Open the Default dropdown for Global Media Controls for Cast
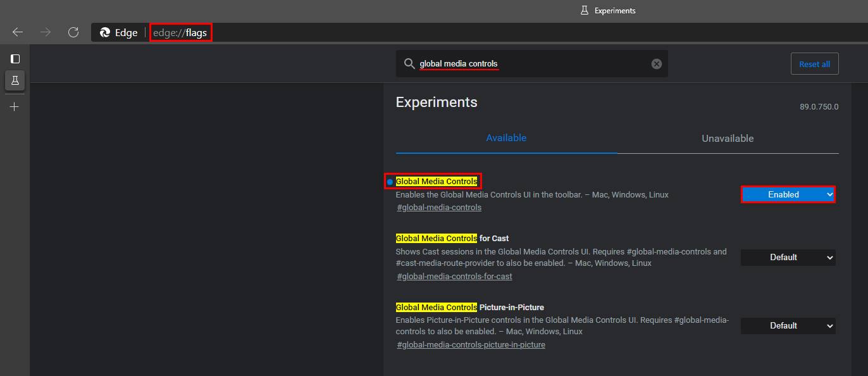This screenshot has width=868, height=376. 788,257
